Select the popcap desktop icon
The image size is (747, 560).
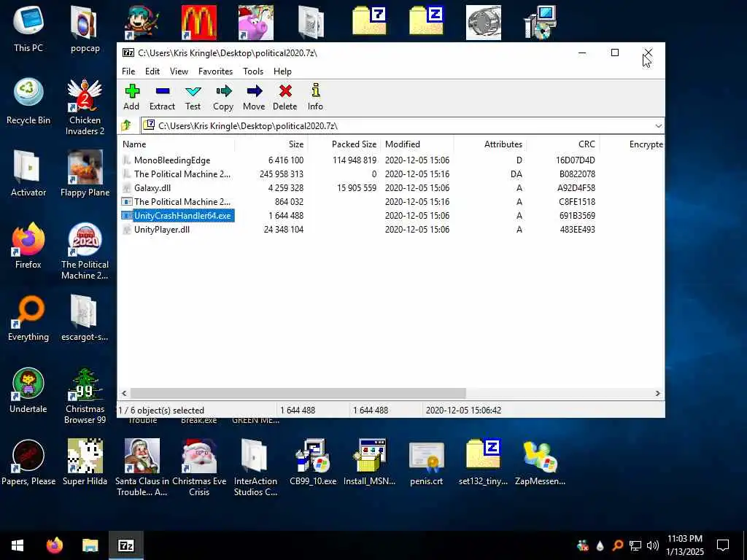click(85, 29)
